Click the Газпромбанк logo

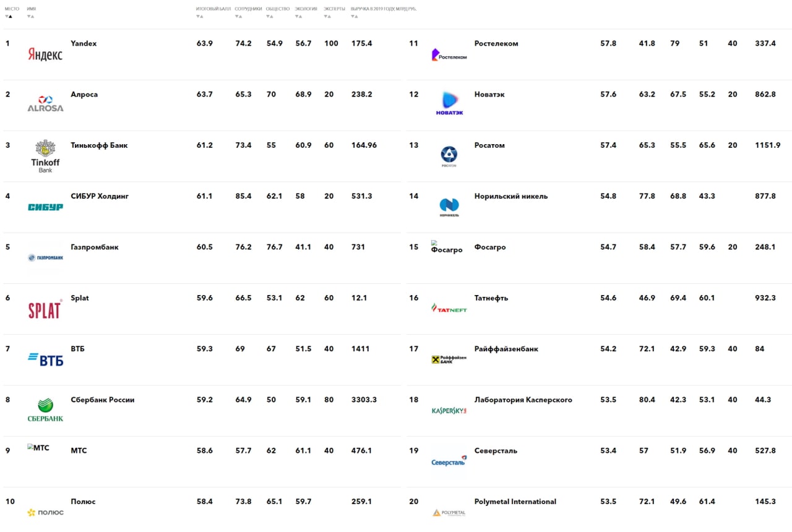coord(45,257)
